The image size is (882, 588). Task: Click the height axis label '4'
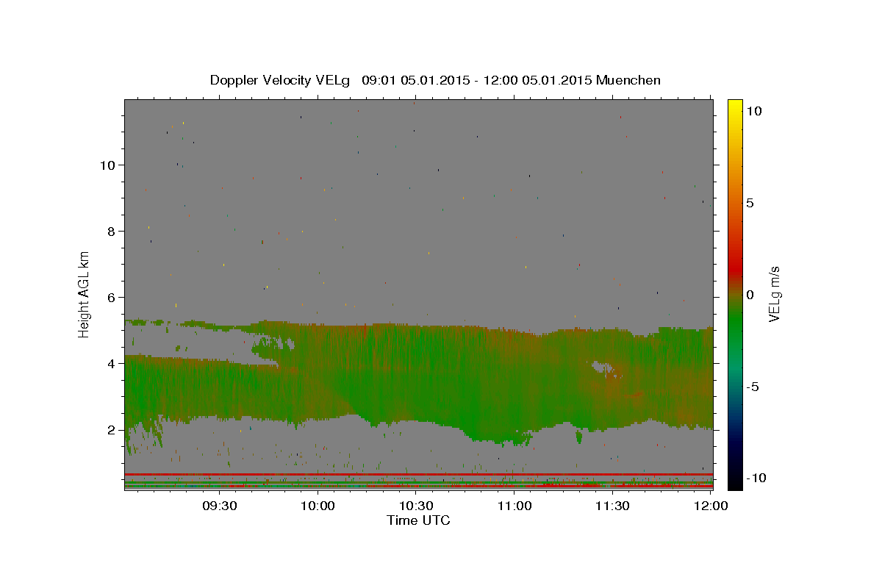pyautogui.click(x=111, y=363)
